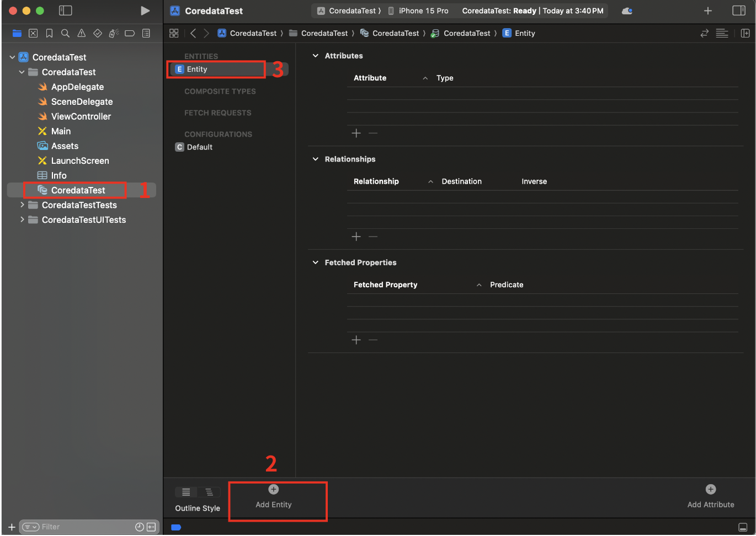Add attribute with plus under Attributes table
The height and width of the screenshot is (536, 756).
point(356,133)
